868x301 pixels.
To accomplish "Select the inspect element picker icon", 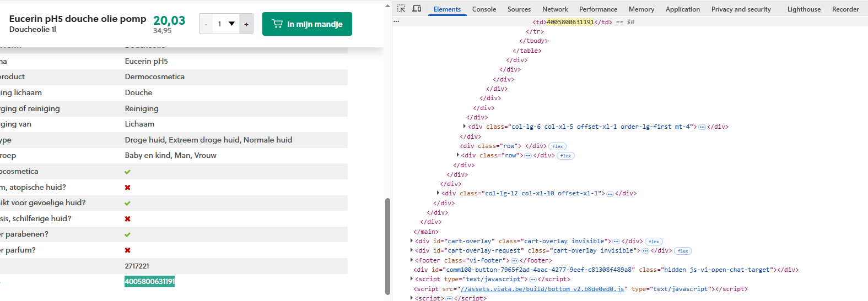I will click(x=401, y=9).
